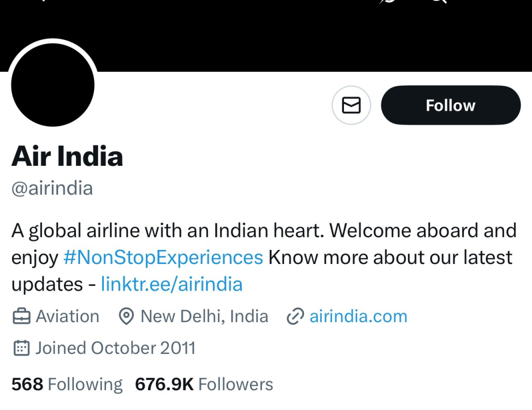532x410 pixels.
Task: Click the calendar icon next to Joined
Action: (21, 348)
